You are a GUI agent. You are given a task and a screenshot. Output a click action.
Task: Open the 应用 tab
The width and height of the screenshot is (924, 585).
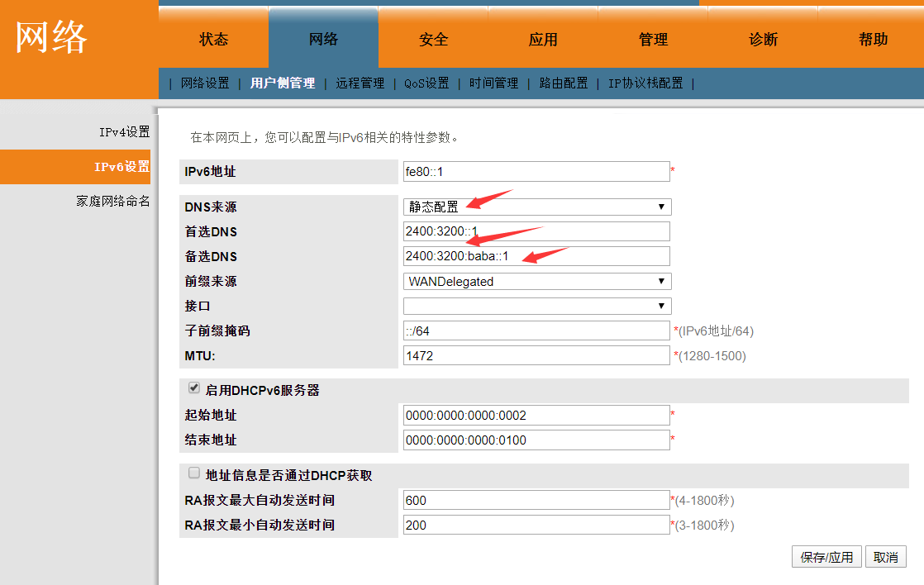543,40
